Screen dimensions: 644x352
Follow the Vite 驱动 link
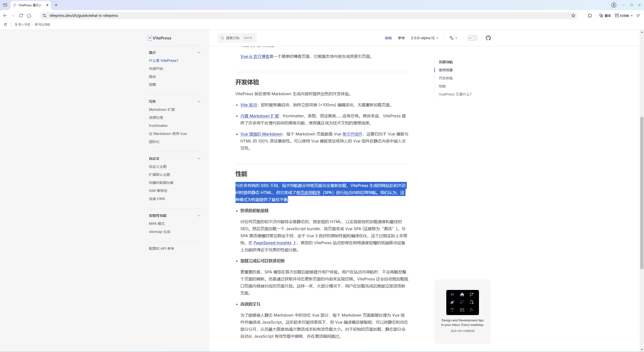(x=249, y=105)
